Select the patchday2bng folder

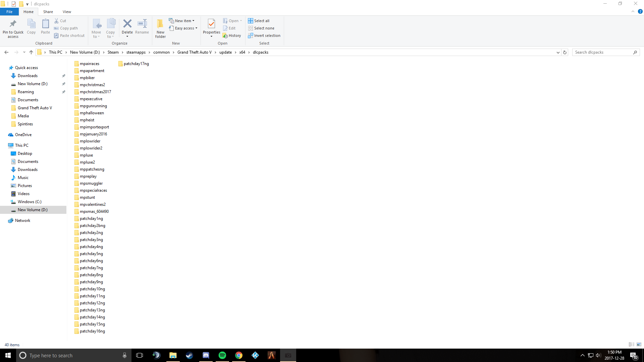point(90,226)
